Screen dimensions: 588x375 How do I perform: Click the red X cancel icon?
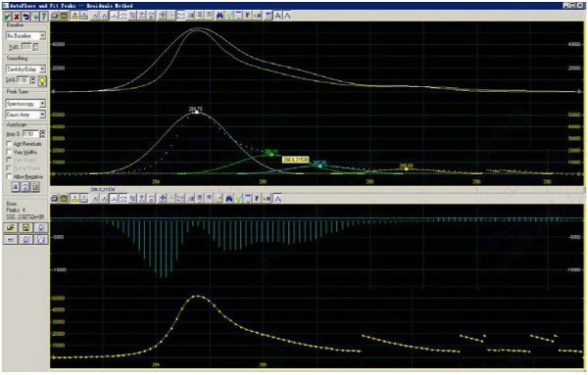(17, 17)
